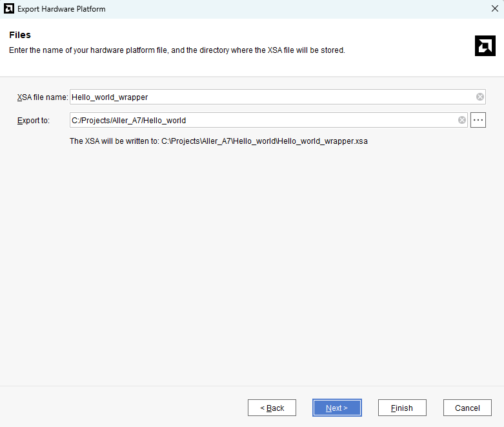Click the Hello_world_wrapper text in name field
The height and width of the screenshot is (427, 504).
click(110, 97)
